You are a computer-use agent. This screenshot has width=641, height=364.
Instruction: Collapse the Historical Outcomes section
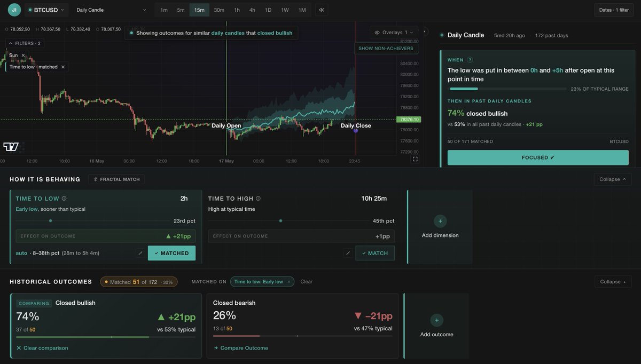613,282
